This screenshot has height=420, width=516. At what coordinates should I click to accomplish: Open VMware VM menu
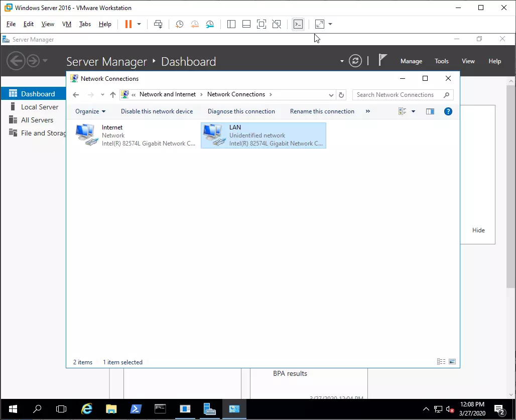[67, 24]
